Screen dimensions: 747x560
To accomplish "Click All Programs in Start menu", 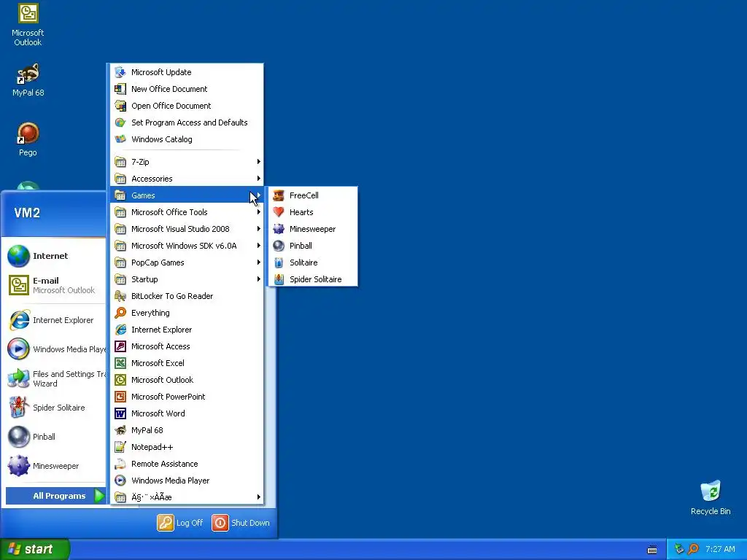I will click(x=55, y=496).
